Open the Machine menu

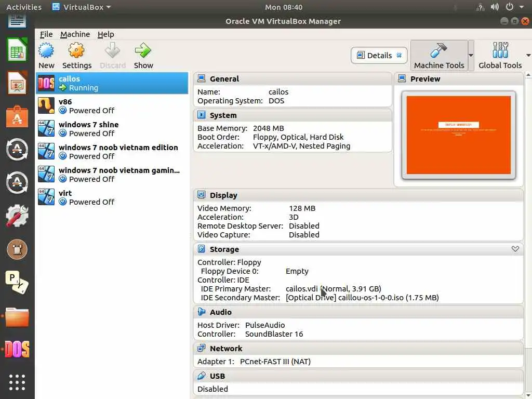pos(75,34)
